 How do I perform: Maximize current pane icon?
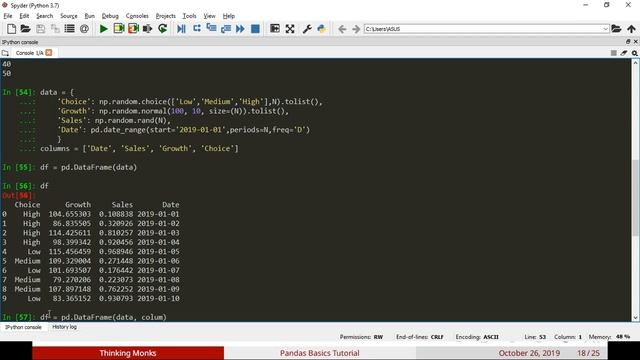[x=275, y=29]
